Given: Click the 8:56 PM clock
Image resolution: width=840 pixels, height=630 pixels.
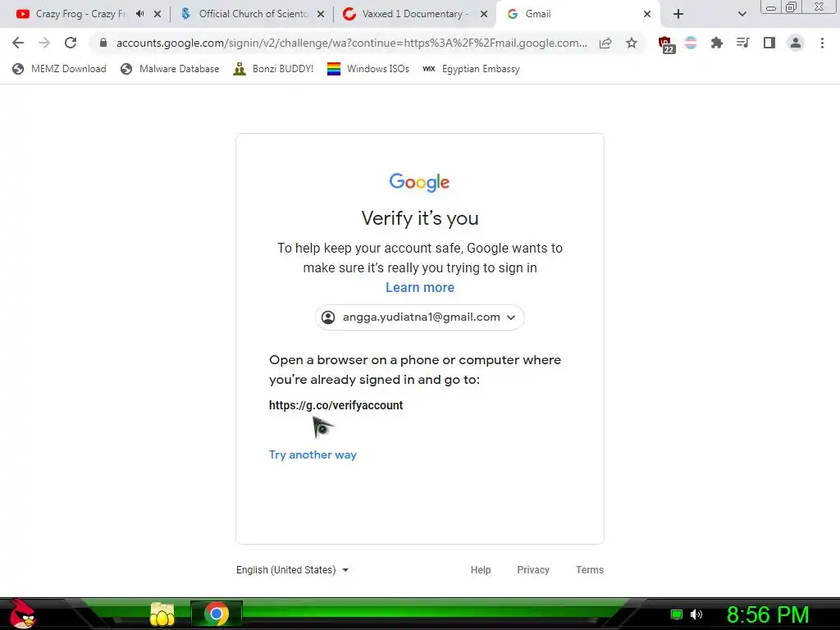Looking at the screenshot, I should [x=767, y=614].
